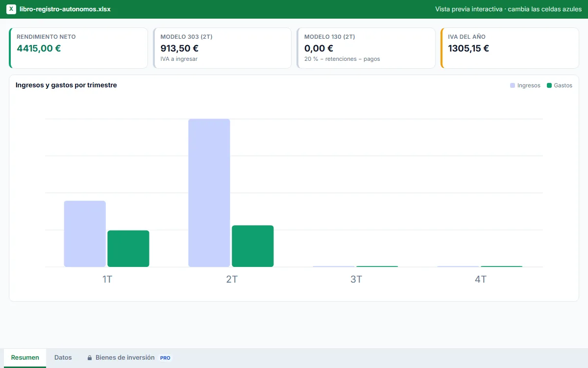Viewport: 588px width, 368px height.
Task: Click the 'IVA a ingresar' caption
Action: coord(179,59)
